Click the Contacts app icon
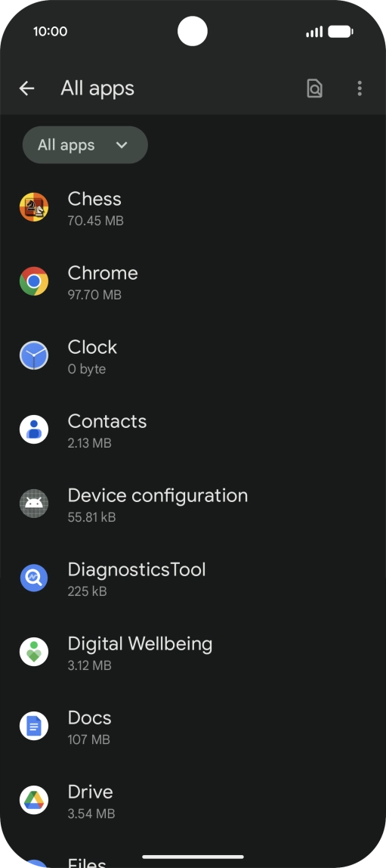386x868 pixels. click(x=34, y=429)
